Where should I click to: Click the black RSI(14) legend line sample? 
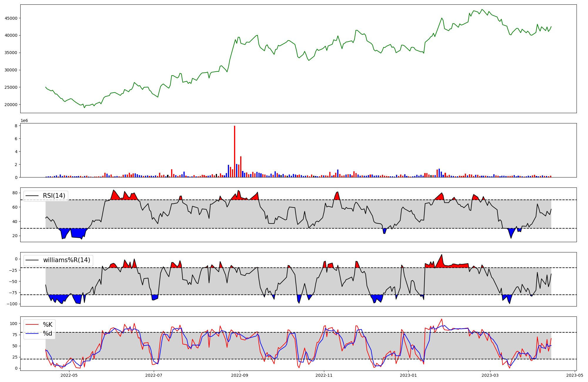32,196
